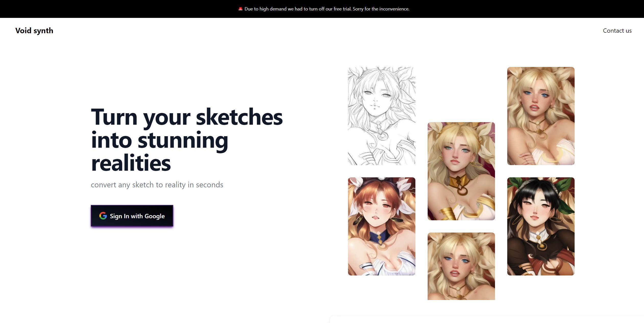Click the red siren icon in banner
Image resolution: width=644 pixels, height=323 pixels.
(x=240, y=9)
